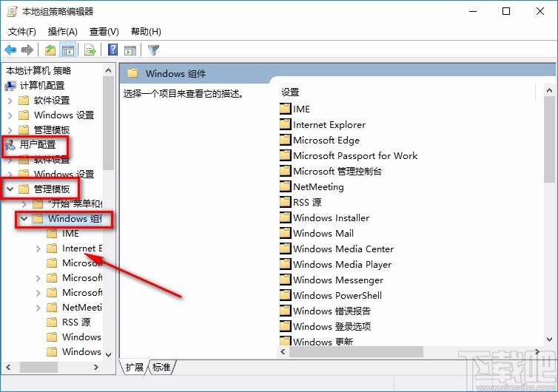Expand 软件设置 under 计算机配置

(10, 101)
